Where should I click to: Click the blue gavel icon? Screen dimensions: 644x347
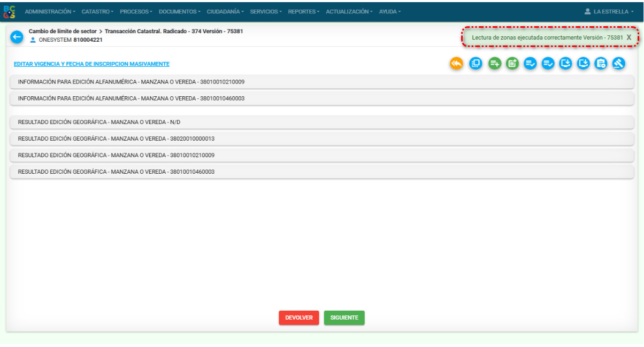coord(619,64)
